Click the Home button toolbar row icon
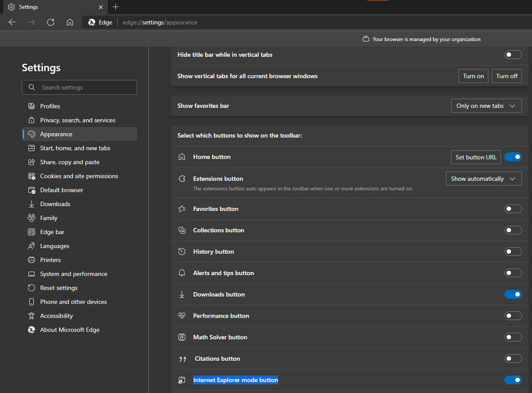The height and width of the screenshot is (393, 532). [182, 157]
